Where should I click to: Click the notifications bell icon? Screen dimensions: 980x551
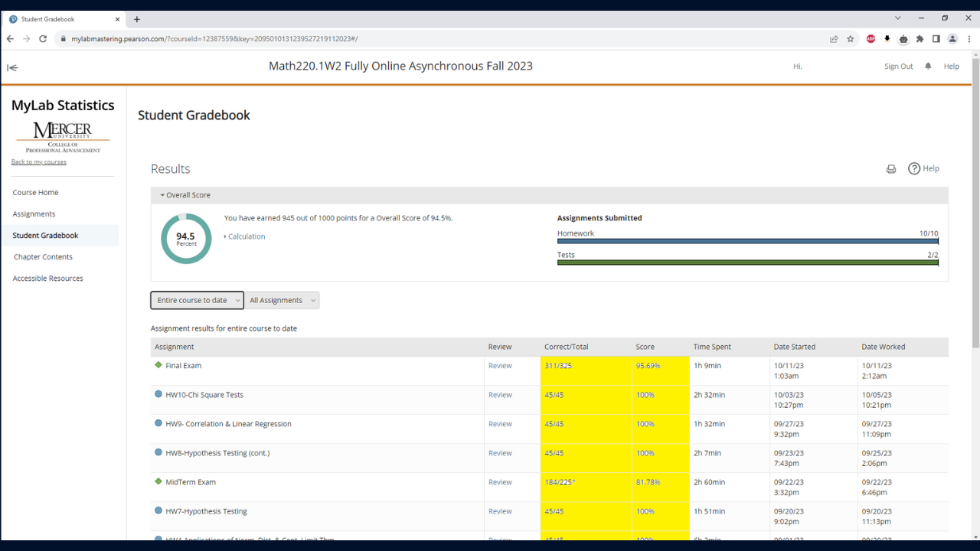[928, 67]
